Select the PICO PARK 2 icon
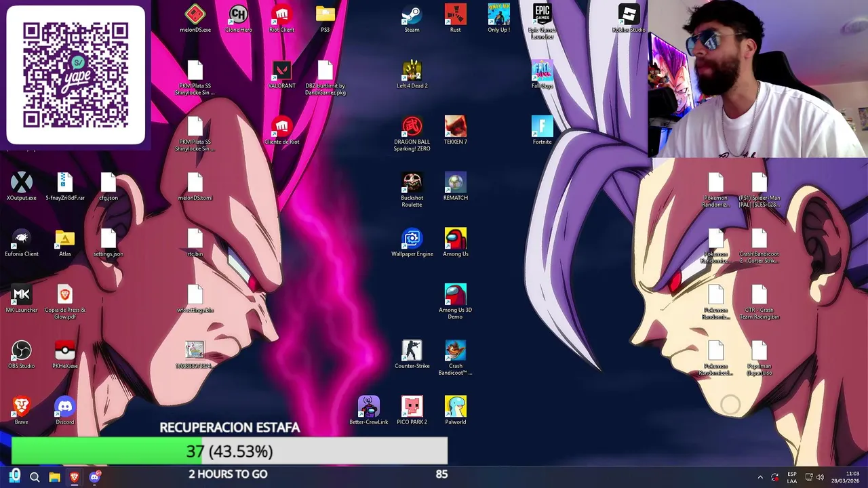868x488 pixels. pyautogui.click(x=412, y=411)
